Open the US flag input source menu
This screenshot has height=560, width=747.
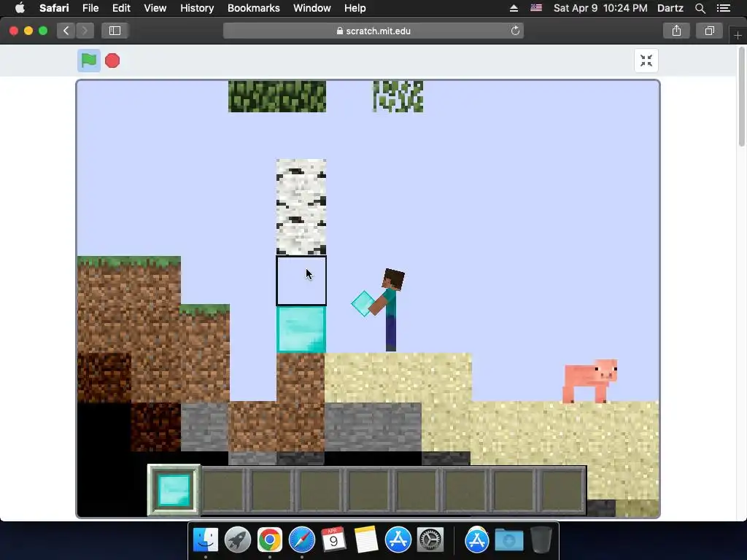pyautogui.click(x=536, y=8)
